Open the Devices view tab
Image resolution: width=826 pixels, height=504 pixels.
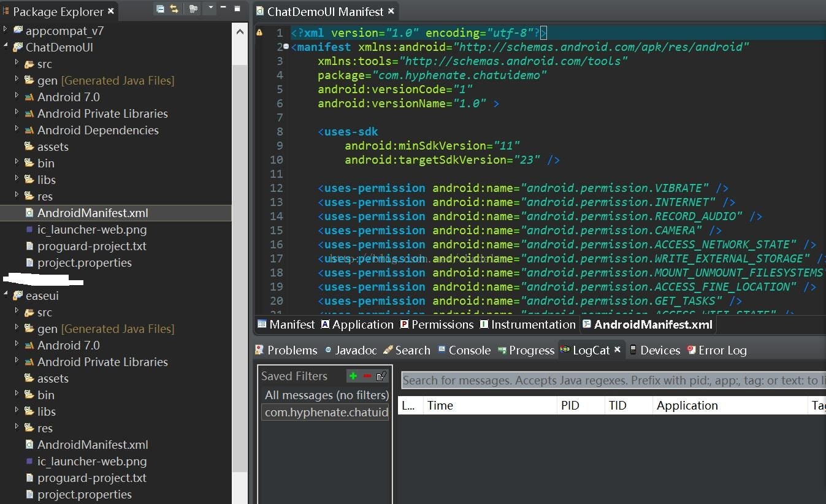[654, 350]
